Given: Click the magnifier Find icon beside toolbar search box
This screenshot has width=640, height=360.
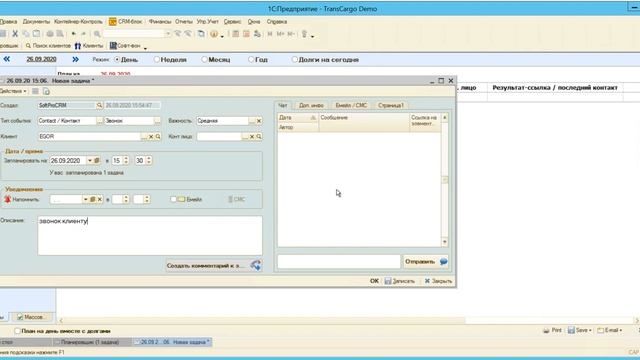Looking at the screenshot, I should pos(97,34).
